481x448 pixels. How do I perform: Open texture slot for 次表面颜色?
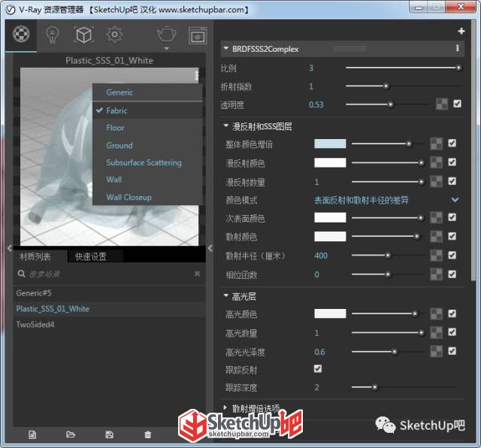click(x=436, y=217)
